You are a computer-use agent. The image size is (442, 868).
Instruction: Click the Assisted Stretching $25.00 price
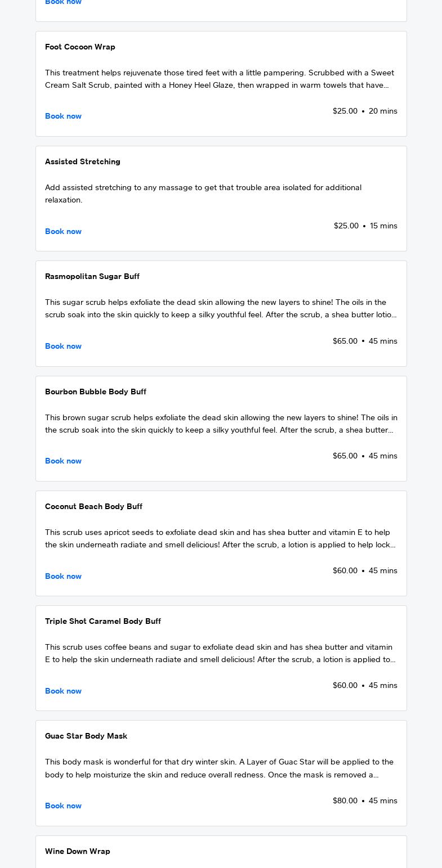346,226
